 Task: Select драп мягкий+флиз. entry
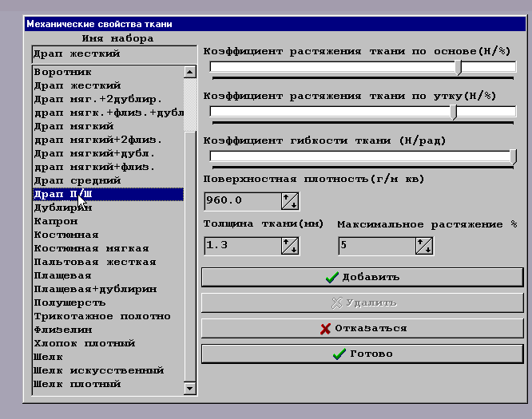pos(108,167)
